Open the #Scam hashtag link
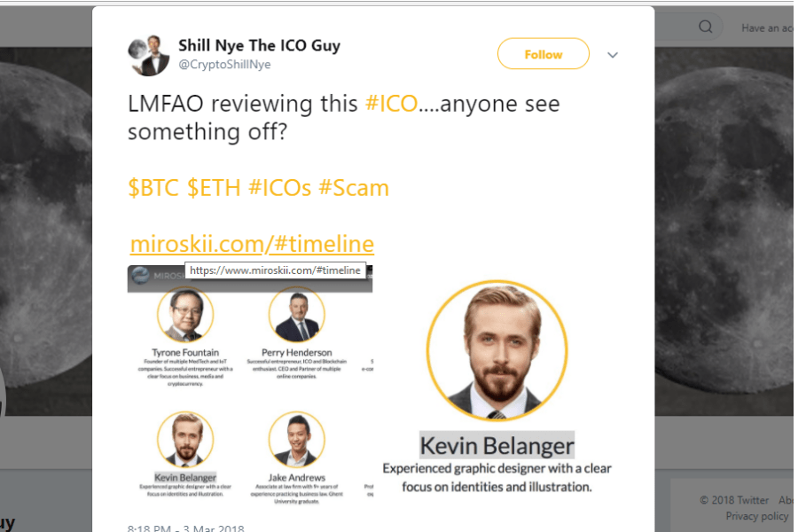This screenshot has height=532, width=798. [x=353, y=188]
